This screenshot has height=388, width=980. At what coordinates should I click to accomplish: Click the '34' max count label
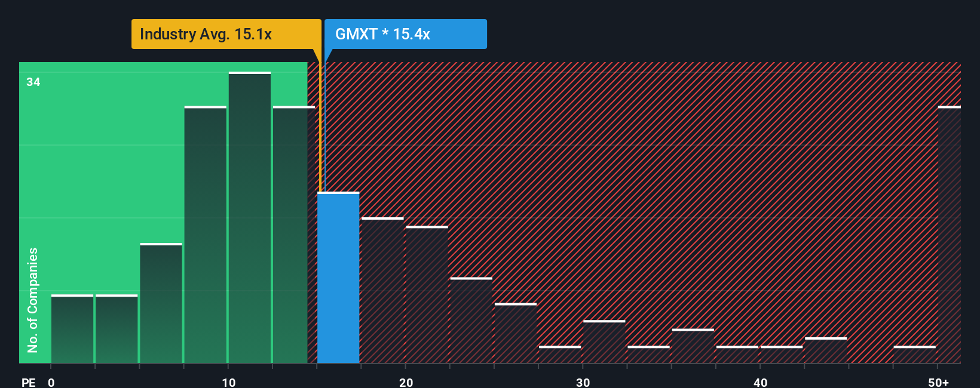pyautogui.click(x=33, y=82)
